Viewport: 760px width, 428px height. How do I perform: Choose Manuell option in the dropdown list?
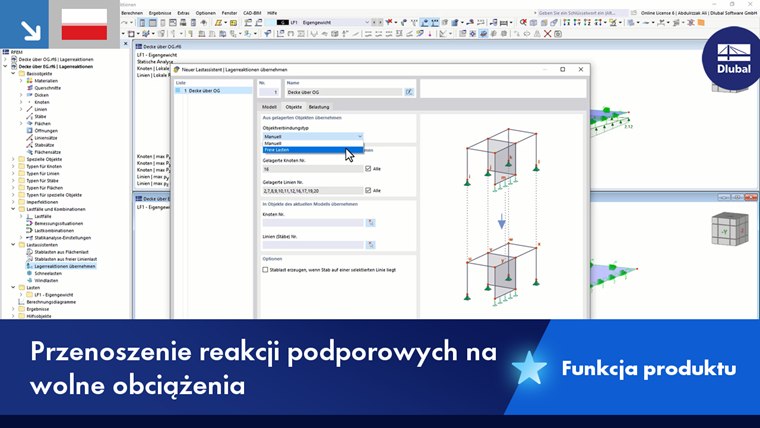313,143
